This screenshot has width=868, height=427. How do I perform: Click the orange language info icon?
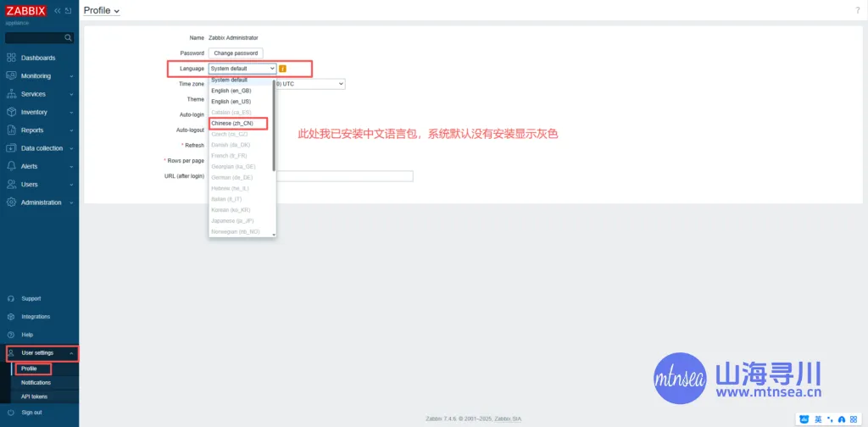282,69
